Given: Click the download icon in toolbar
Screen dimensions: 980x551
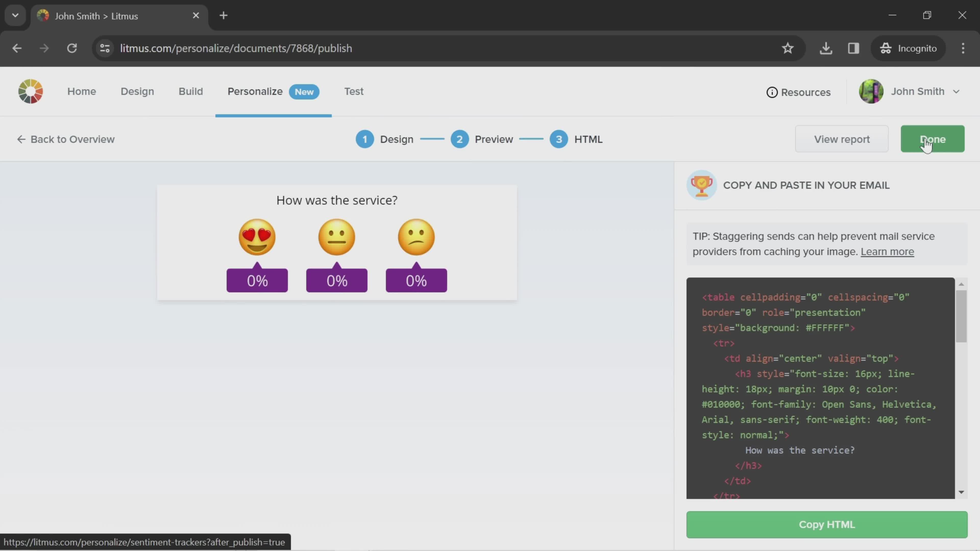Looking at the screenshot, I should click(x=826, y=48).
